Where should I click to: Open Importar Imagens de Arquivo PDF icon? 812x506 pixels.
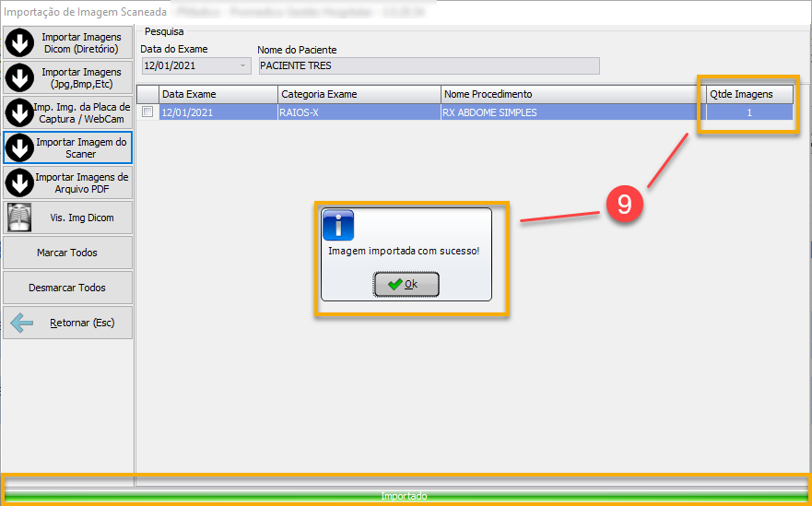20,182
